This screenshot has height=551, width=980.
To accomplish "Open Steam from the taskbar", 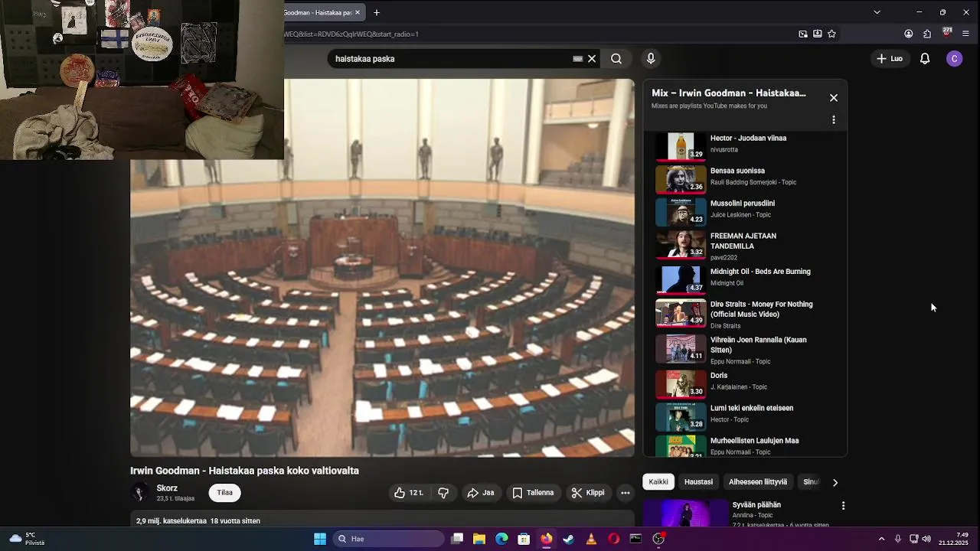I will click(x=568, y=539).
